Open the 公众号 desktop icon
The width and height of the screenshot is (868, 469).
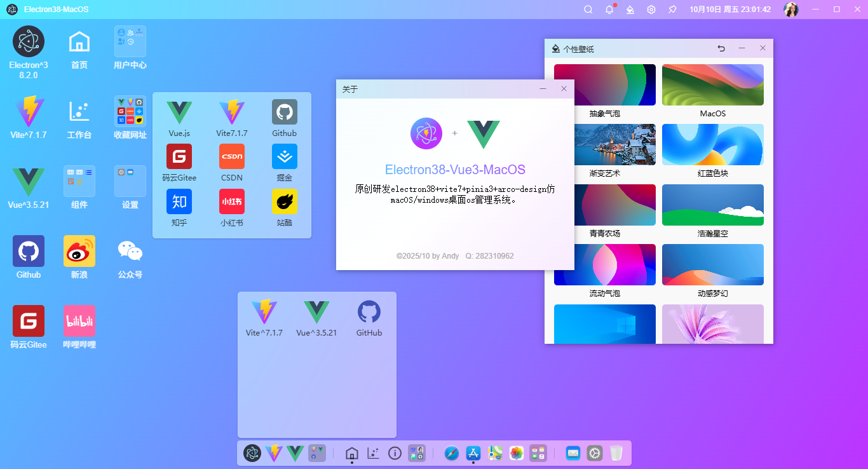coord(130,251)
